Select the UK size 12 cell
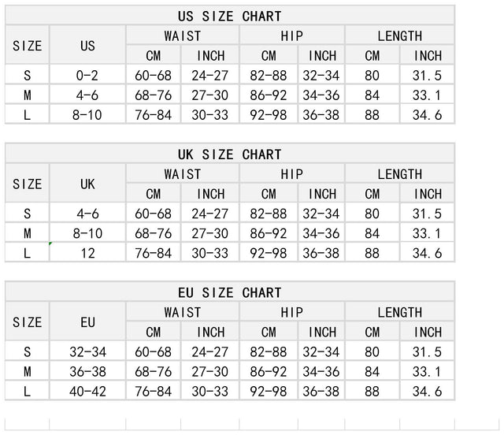The width and height of the screenshot is (504, 435). point(87,253)
